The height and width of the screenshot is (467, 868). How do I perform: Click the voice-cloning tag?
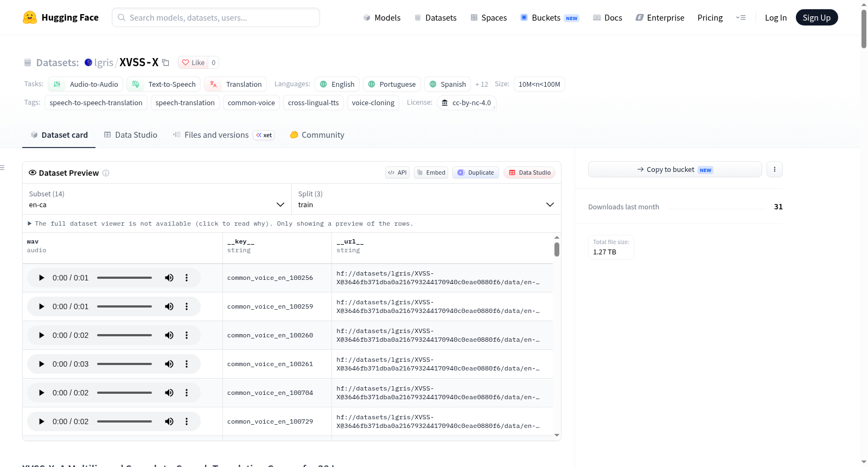(x=373, y=103)
